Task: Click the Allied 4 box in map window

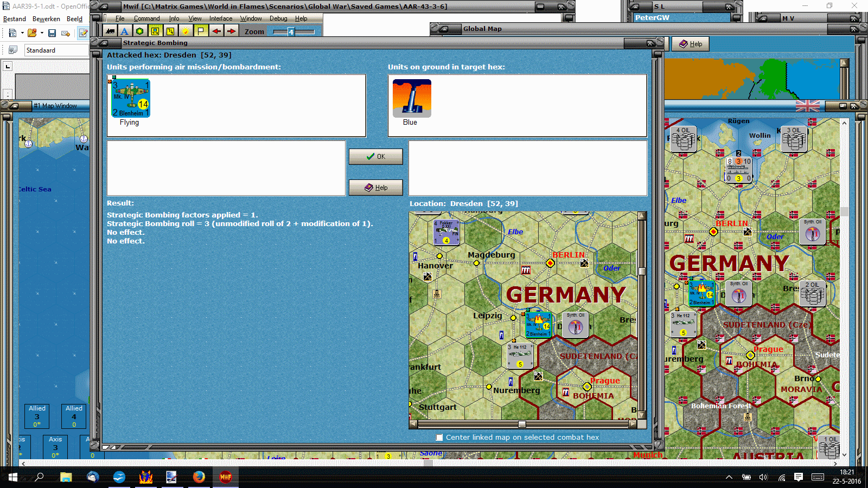Action: tap(74, 416)
